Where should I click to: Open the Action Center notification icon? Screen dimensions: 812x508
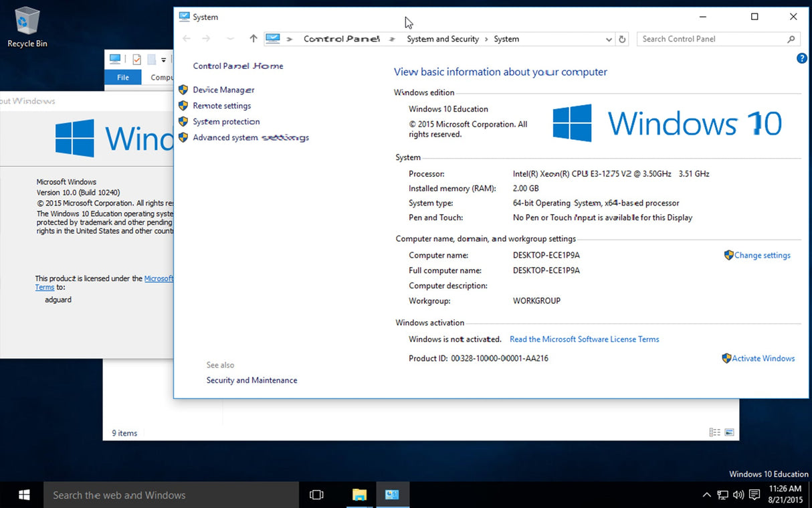[x=754, y=495]
